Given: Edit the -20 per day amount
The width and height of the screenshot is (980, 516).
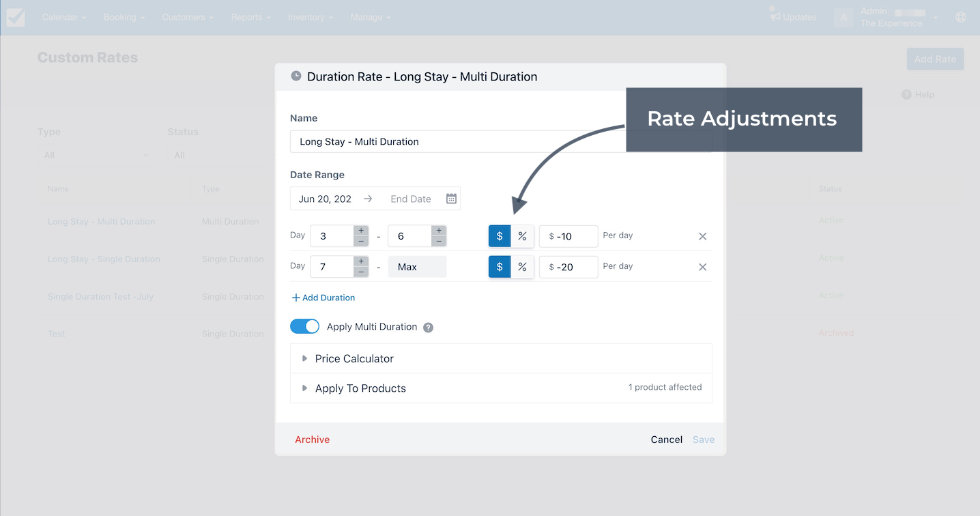Looking at the screenshot, I should click(x=568, y=267).
